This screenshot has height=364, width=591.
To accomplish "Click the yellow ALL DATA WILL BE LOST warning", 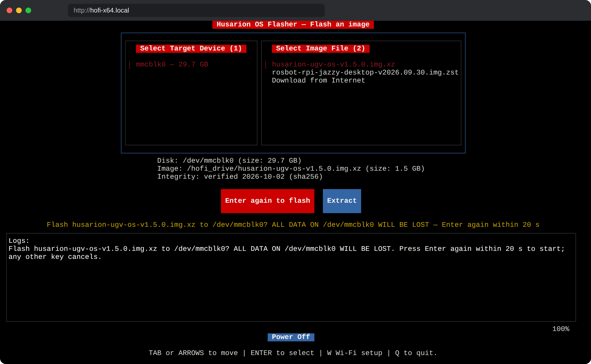I will 293,225.
